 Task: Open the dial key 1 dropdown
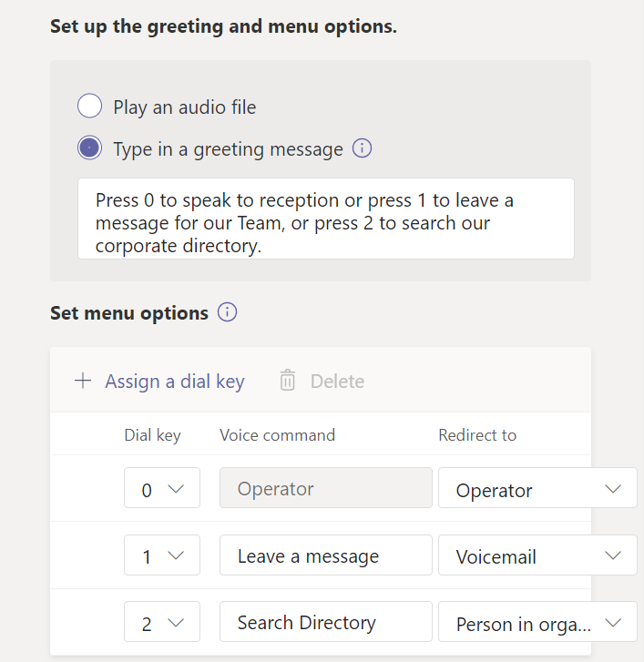[162, 555]
